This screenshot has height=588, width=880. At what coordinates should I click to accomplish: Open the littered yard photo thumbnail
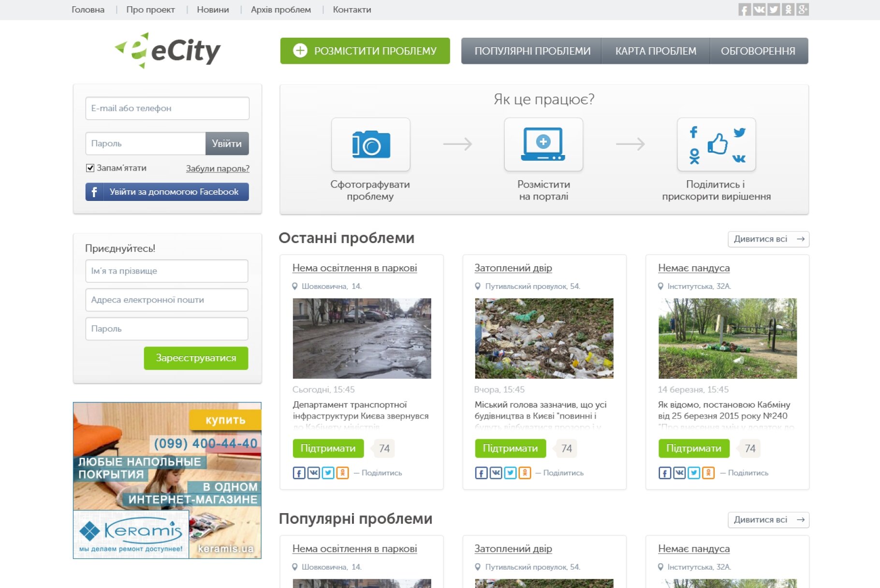click(544, 338)
